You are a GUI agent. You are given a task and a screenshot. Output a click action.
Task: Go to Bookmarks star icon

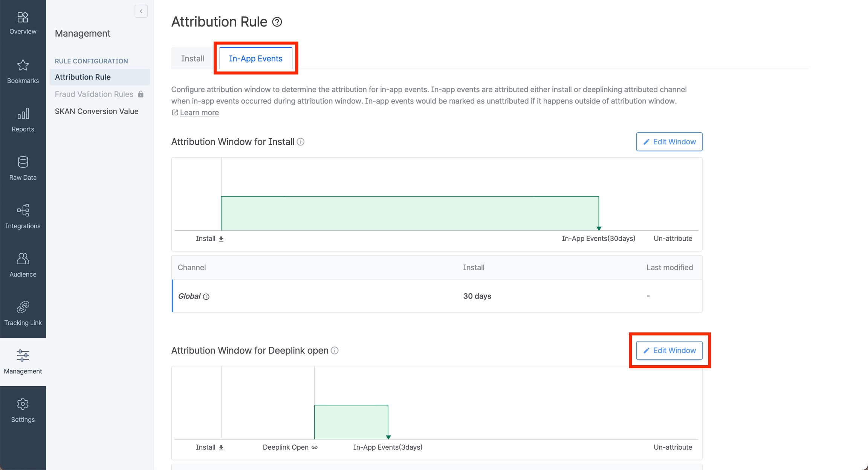point(23,66)
